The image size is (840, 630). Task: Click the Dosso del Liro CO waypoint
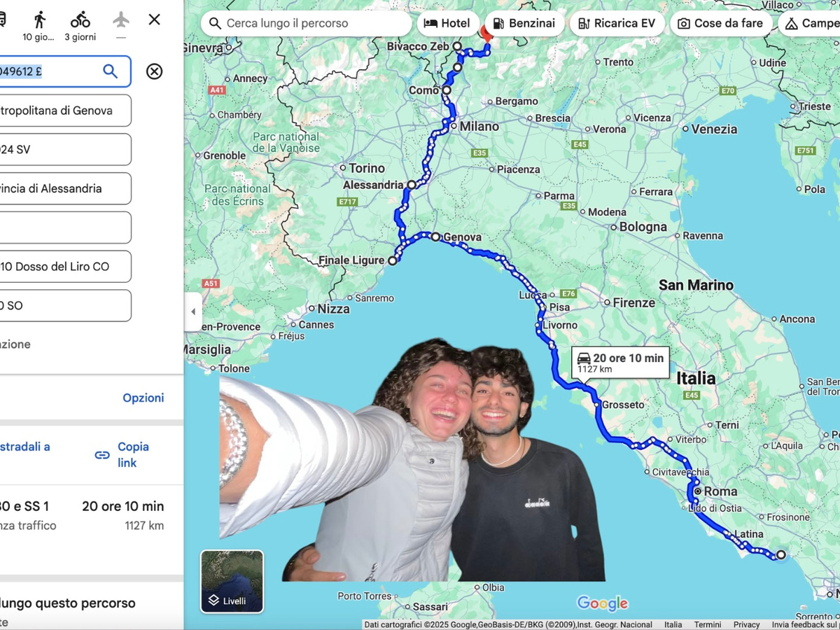pos(63,267)
